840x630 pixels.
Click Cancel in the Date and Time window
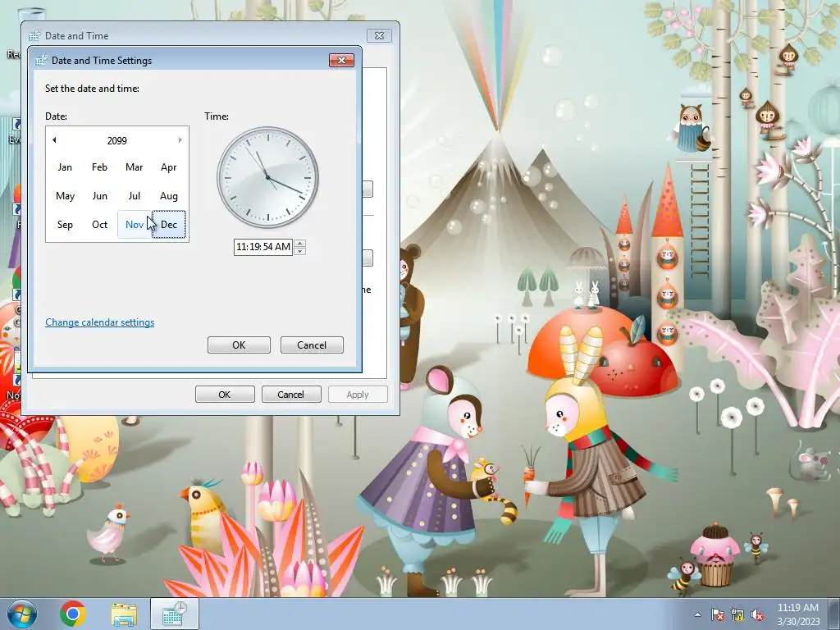pos(291,395)
